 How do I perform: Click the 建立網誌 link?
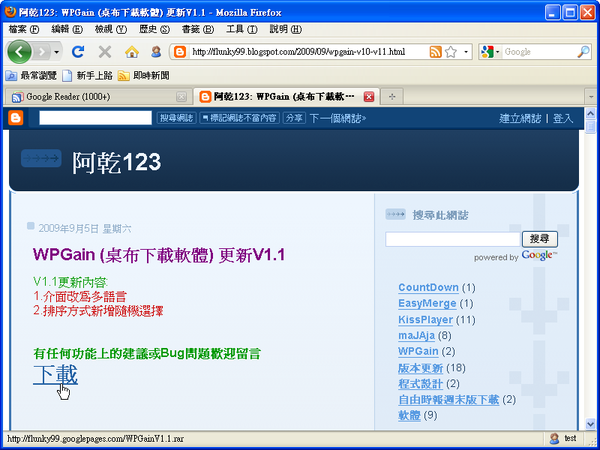(x=520, y=119)
